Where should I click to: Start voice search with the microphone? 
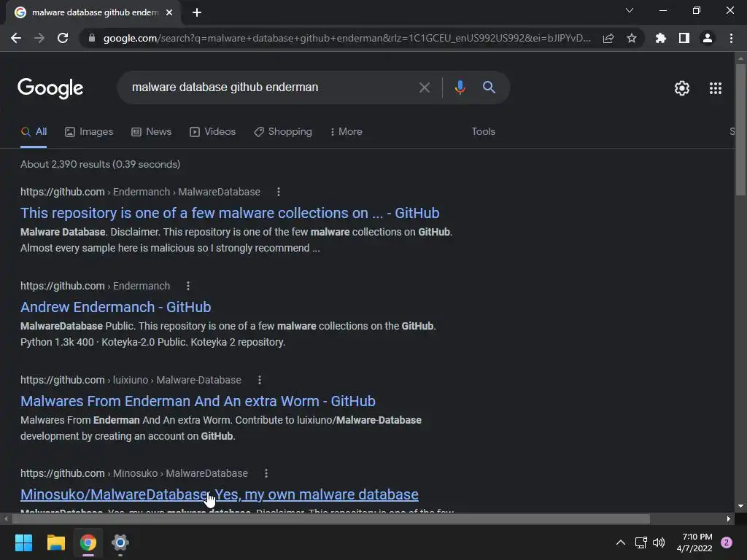pyautogui.click(x=460, y=87)
